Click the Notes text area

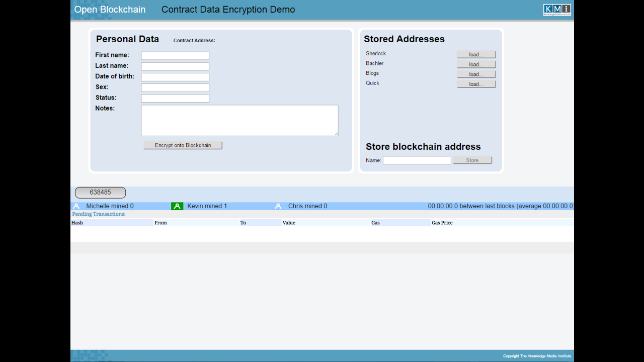pos(239,120)
